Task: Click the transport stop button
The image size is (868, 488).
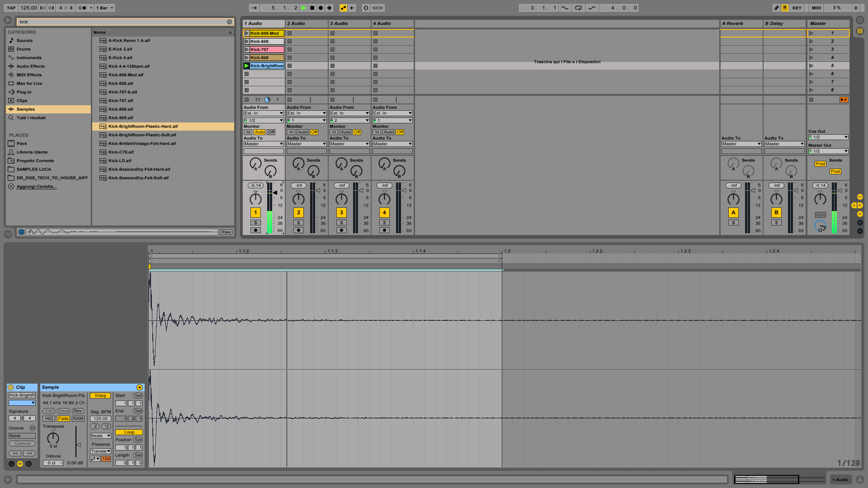Action: tap(312, 8)
